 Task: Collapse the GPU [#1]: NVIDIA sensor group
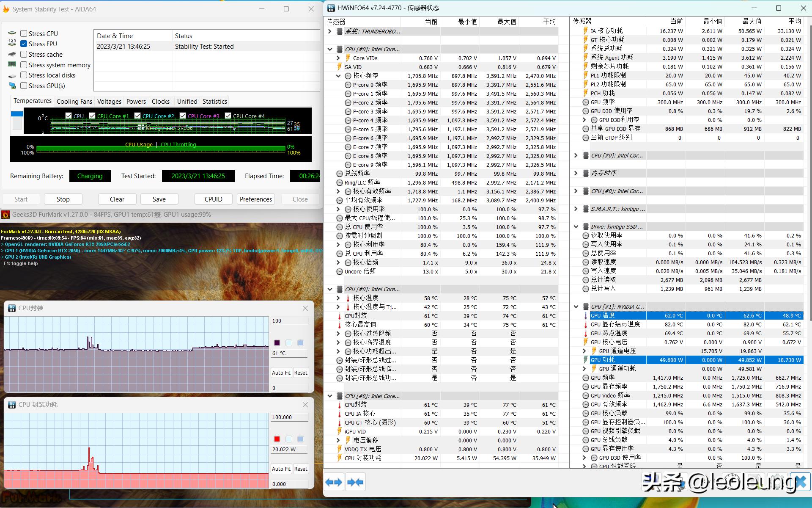click(576, 306)
